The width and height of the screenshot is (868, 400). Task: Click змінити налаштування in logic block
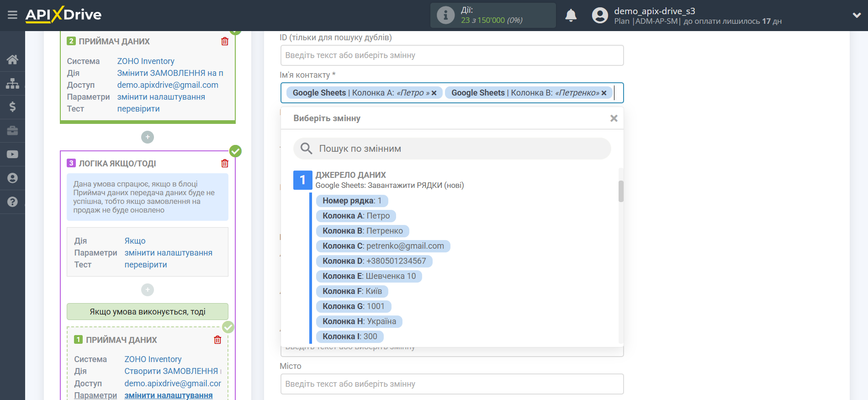coord(168,253)
